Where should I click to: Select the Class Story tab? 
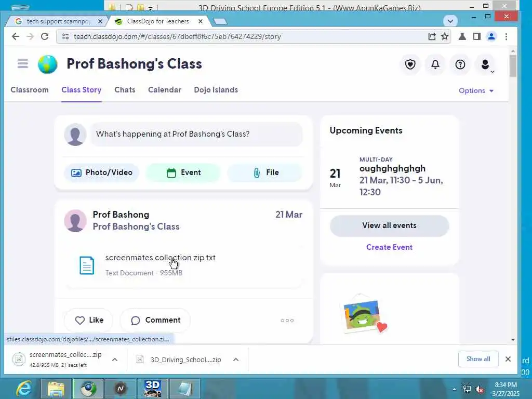[82, 90]
